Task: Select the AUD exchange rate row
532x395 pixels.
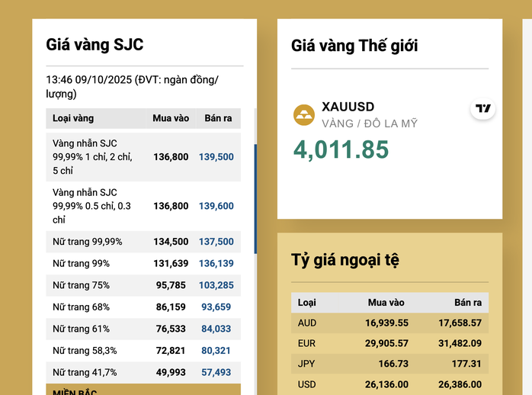Action: (389, 323)
